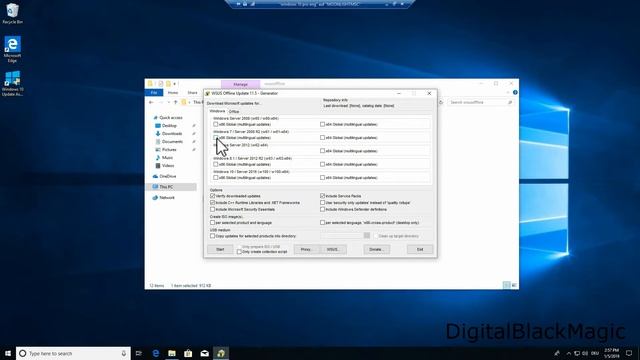The image size is (640, 360).
Task: Open the Windows Start menu
Action: (x=7, y=353)
